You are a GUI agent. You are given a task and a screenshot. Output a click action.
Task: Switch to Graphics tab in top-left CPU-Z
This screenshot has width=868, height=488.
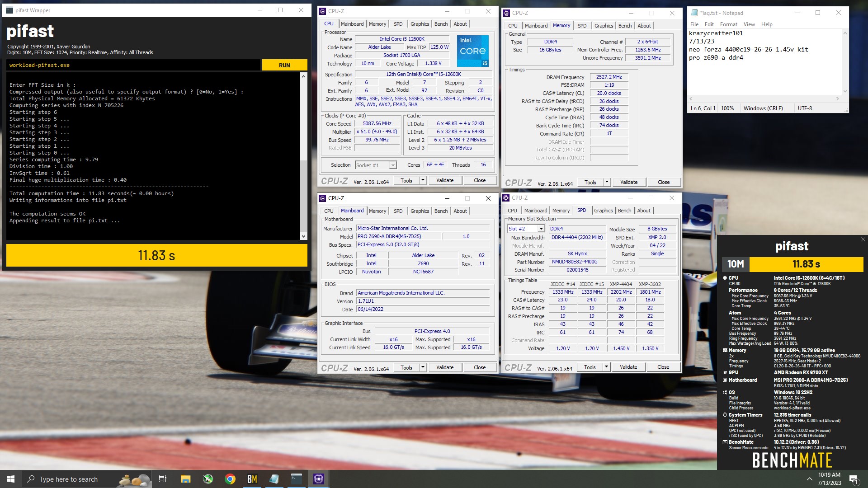click(420, 24)
